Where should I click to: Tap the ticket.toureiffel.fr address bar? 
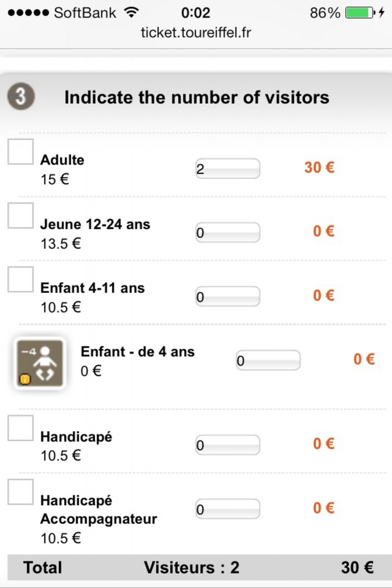coord(196,33)
